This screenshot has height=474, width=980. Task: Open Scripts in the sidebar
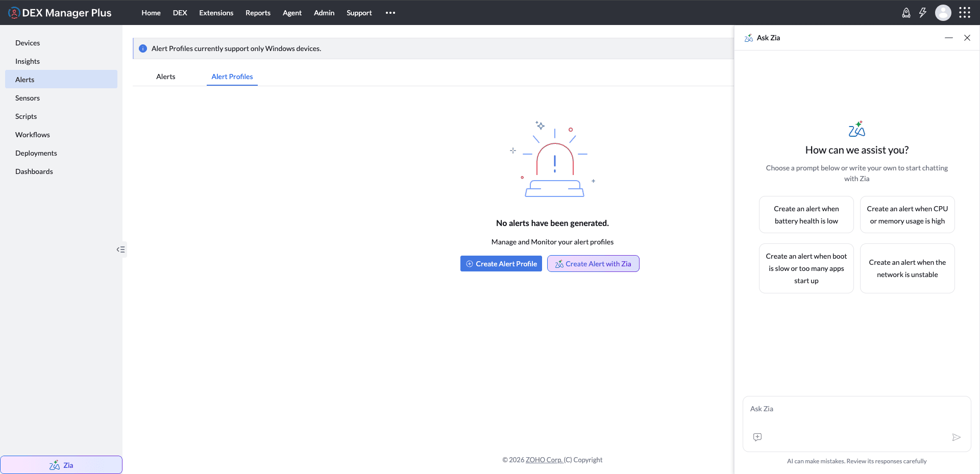pyautogui.click(x=61, y=116)
